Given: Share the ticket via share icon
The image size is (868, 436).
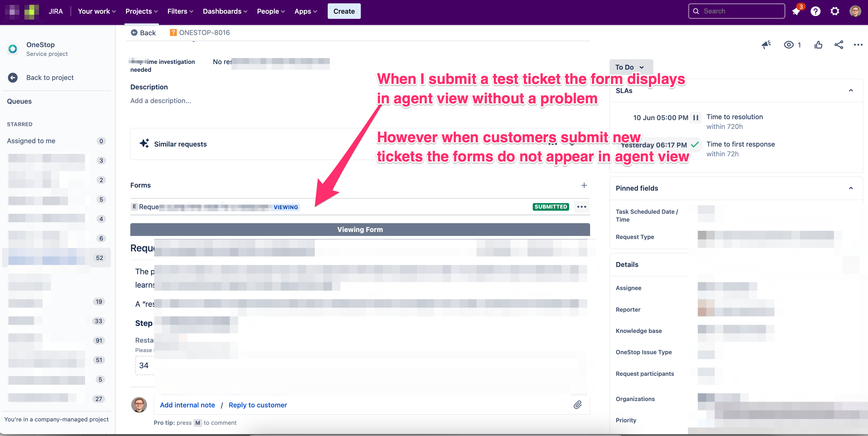Looking at the screenshot, I should [x=839, y=45].
